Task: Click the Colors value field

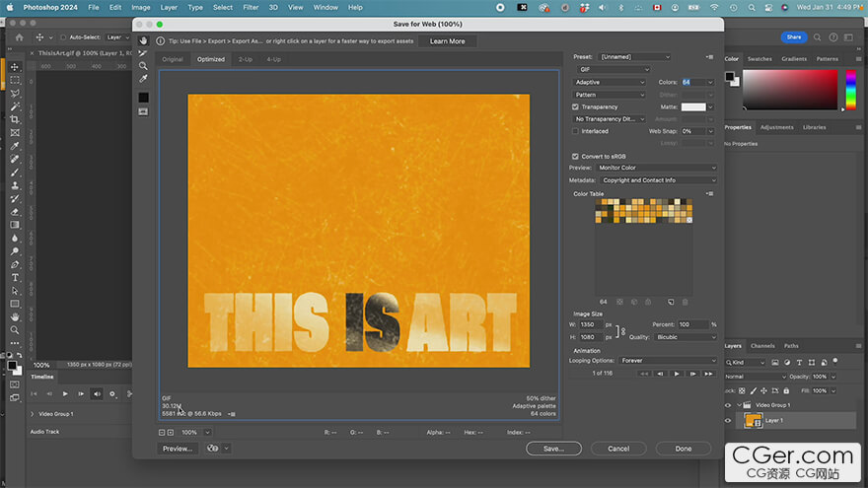Action: pos(693,82)
